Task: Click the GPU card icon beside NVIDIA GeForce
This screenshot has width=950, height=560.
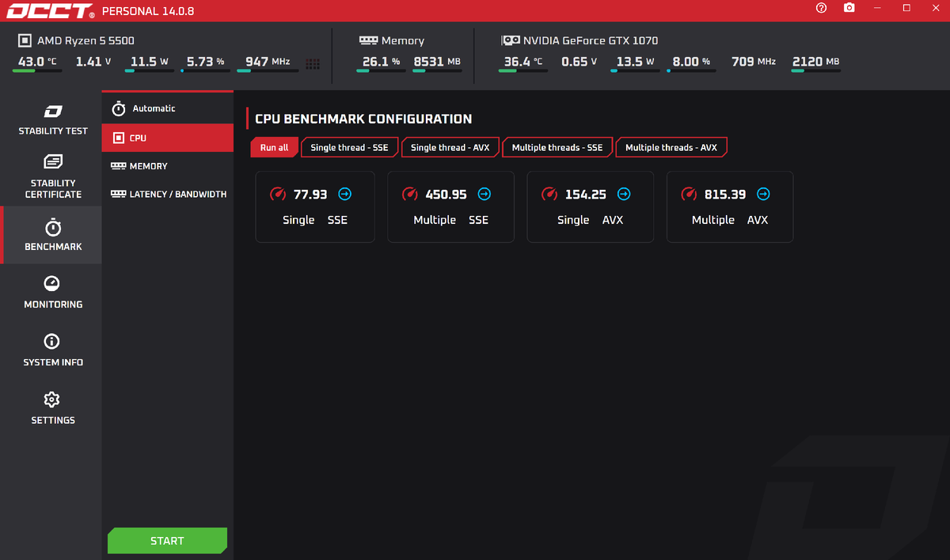Action: click(x=511, y=40)
